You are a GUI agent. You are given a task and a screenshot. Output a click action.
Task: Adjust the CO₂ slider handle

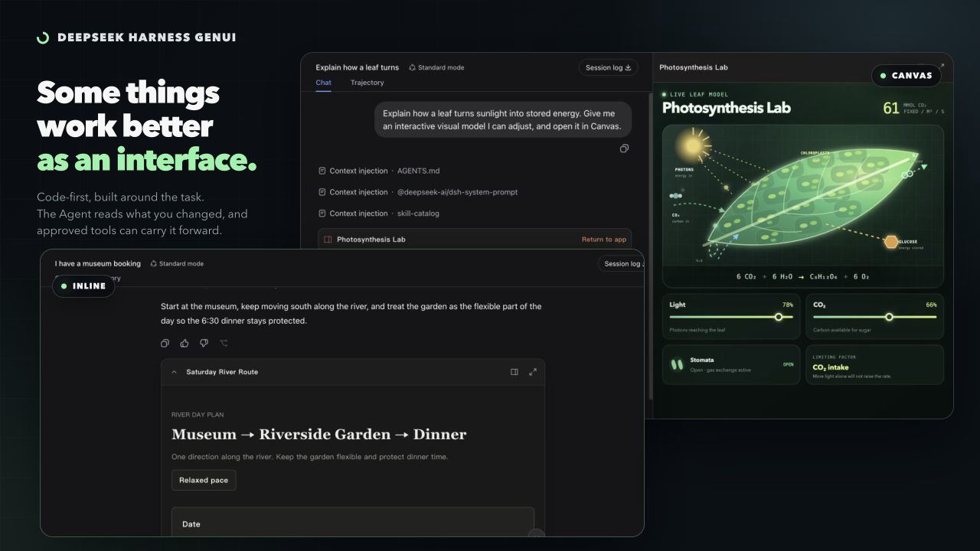(889, 317)
